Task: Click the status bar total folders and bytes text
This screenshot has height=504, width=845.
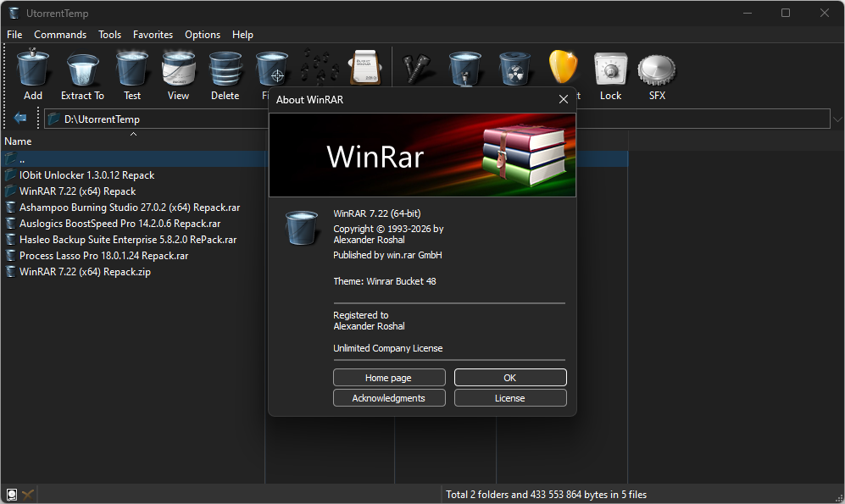Action: click(546, 495)
